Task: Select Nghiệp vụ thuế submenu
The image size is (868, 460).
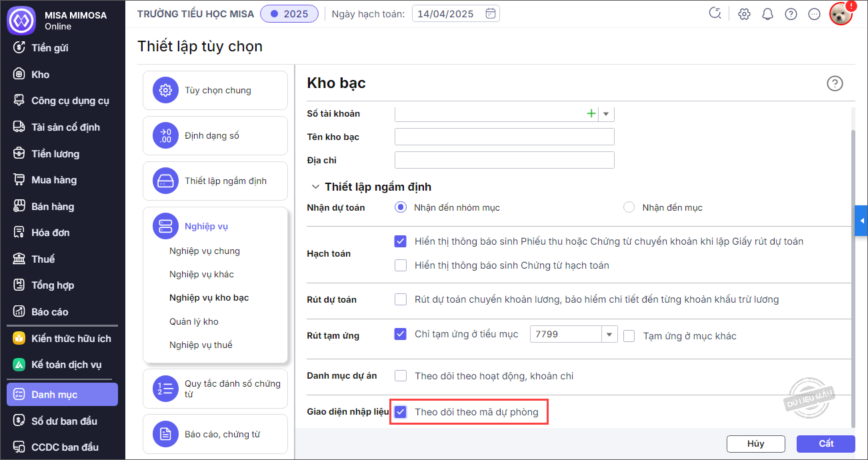Action: point(201,345)
